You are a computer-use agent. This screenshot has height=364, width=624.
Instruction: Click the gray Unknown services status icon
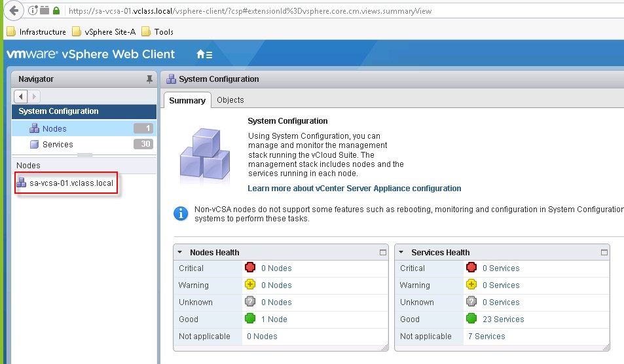tap(471, 301)
